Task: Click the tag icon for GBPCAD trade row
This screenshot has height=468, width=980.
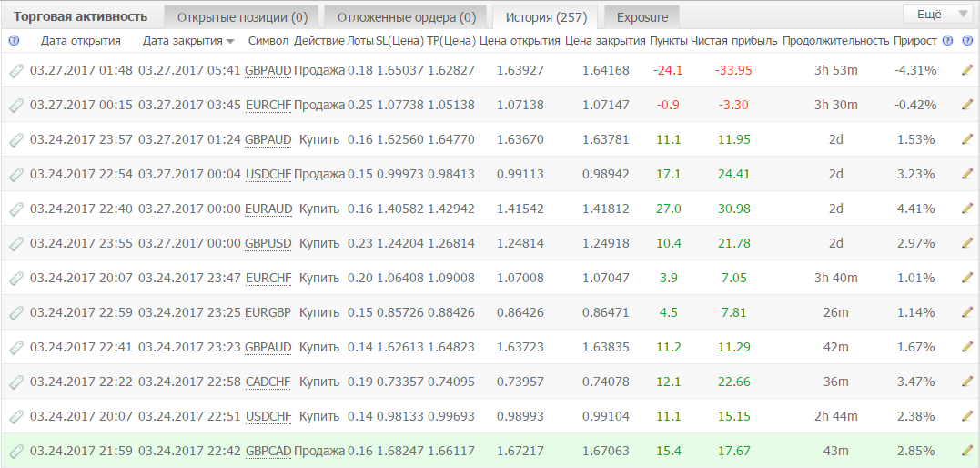Action: click(x=16, y=451)
